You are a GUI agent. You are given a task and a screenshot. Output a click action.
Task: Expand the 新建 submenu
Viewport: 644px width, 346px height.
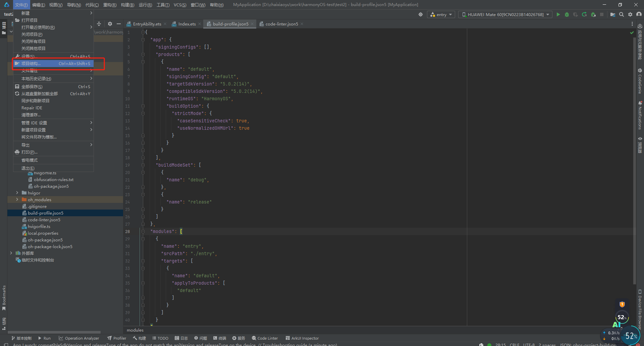pos(53,13)
